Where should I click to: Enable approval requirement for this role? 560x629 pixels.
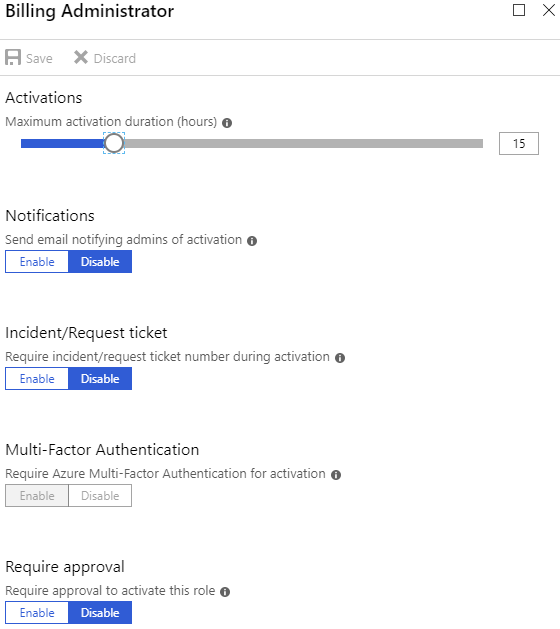pos(37,613)
